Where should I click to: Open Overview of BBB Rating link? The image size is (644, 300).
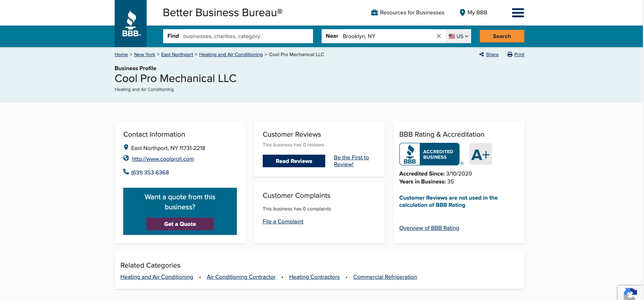pos(429,228)
